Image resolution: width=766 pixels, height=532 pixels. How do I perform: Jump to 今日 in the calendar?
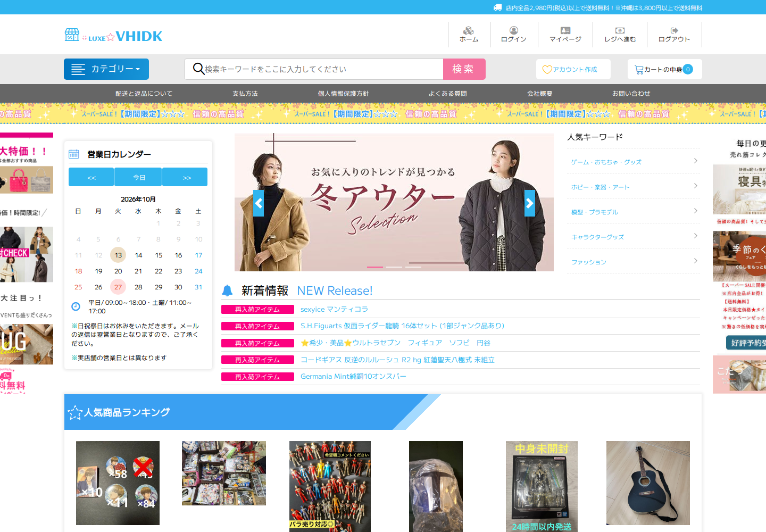click(x=138, y=177)
